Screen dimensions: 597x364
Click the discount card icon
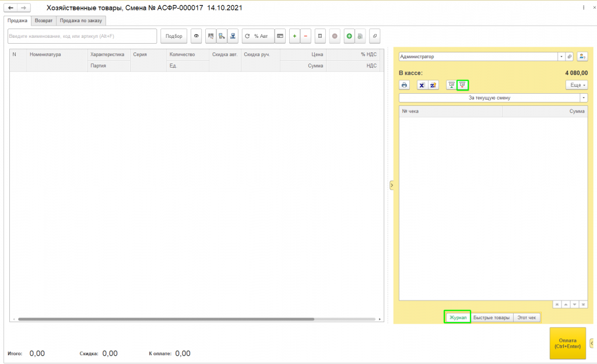coord(280,36)
